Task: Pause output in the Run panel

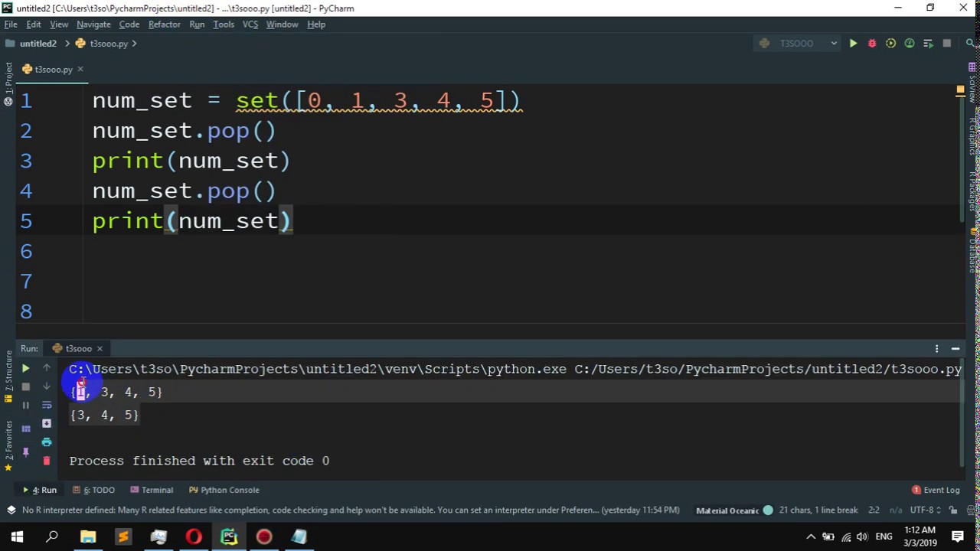Action: pyautogui.click(x=25, y=405)
